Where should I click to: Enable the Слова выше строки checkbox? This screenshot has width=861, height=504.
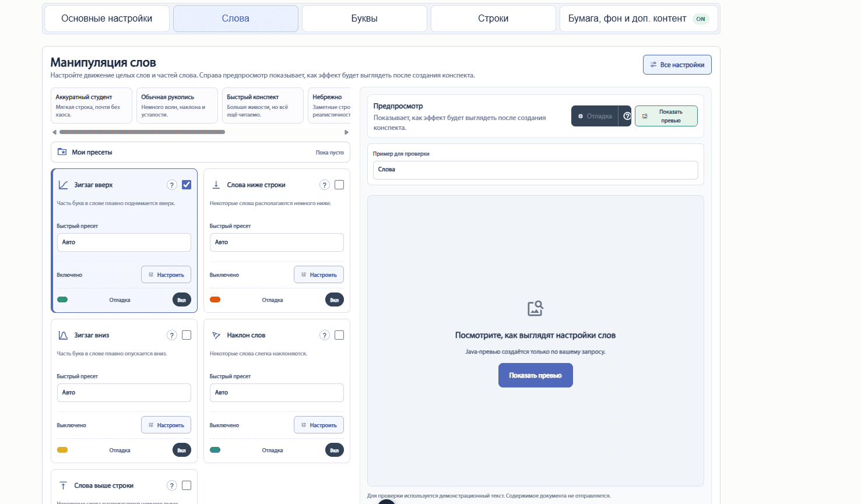187,485
